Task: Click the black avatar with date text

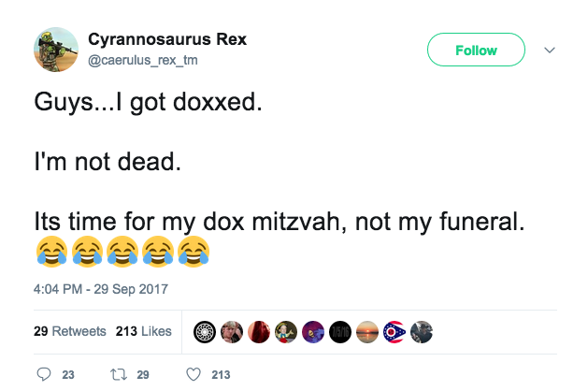Action: [x=340, y=331]
